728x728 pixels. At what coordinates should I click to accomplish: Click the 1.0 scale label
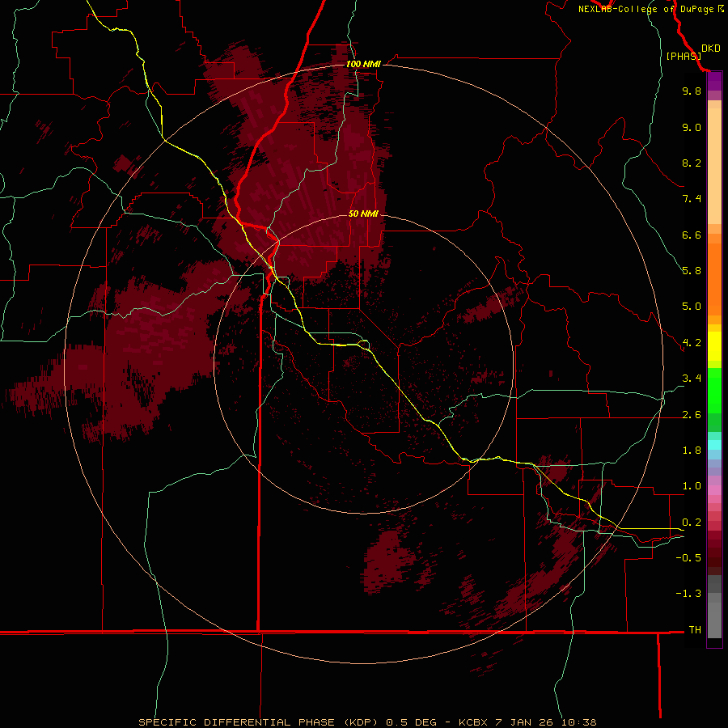click(x=692, y=486)
